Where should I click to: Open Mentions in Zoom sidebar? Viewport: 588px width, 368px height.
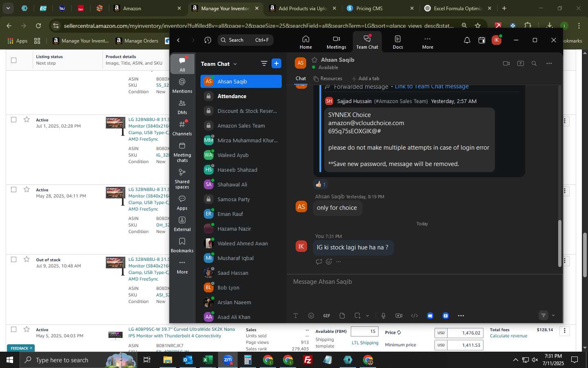(x=182, y=86)
